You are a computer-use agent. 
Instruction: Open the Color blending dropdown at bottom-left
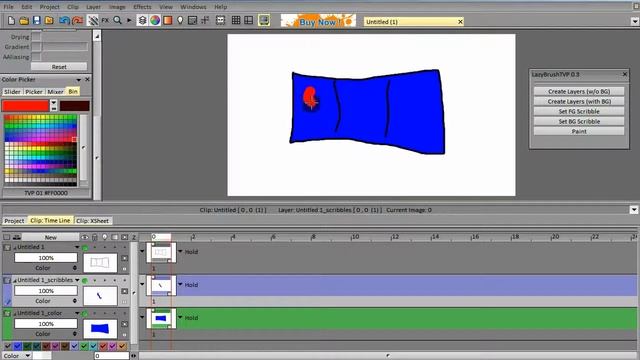coord(16,356)
